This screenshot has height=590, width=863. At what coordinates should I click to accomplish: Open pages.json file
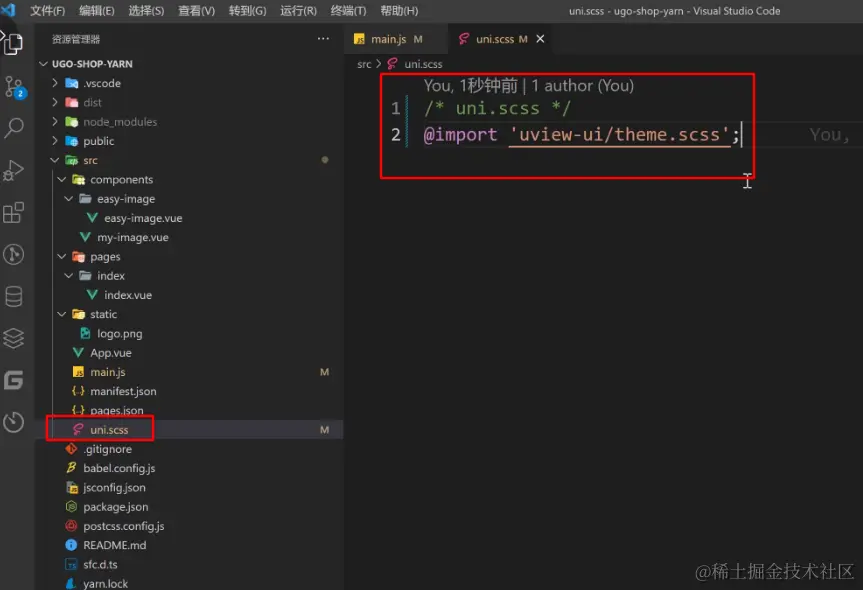coord(117,411)
